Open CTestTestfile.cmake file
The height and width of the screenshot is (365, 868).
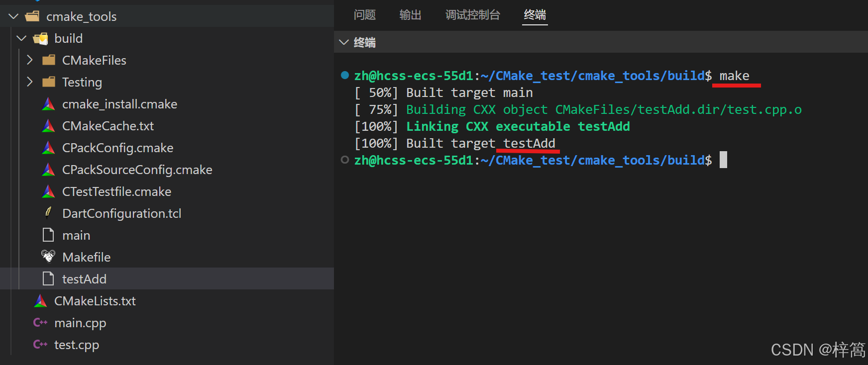(116, 191)
